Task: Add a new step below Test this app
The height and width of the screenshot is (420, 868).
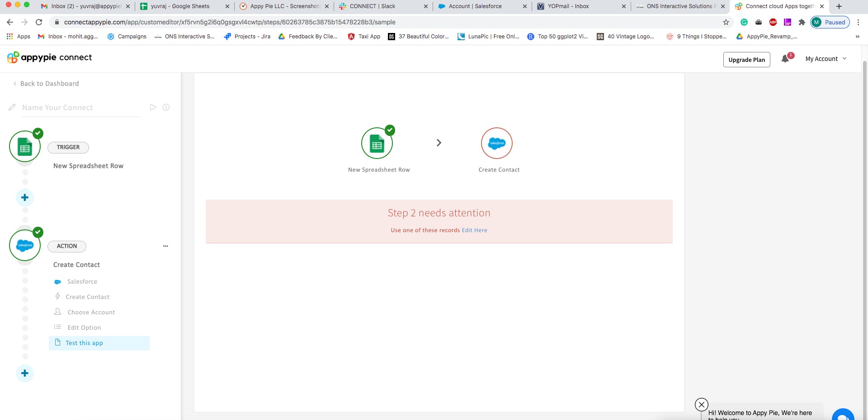Action: coord(25,373)
